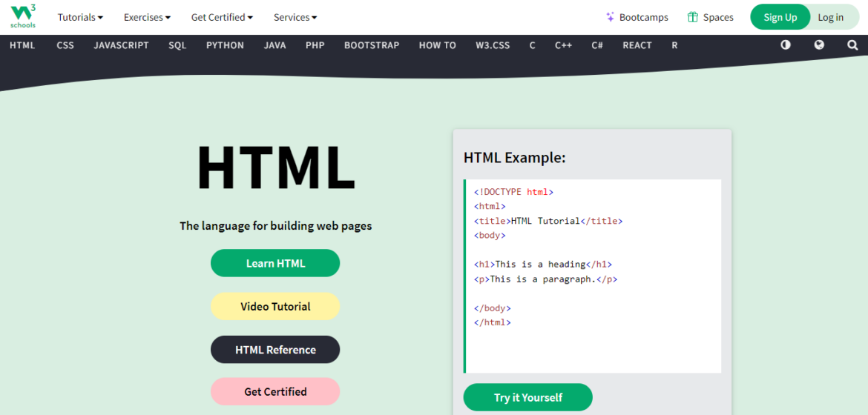This screenshot has height=415, width=868.
Task: Click the pink Get Certified button
Action: [x=275, y=392]
